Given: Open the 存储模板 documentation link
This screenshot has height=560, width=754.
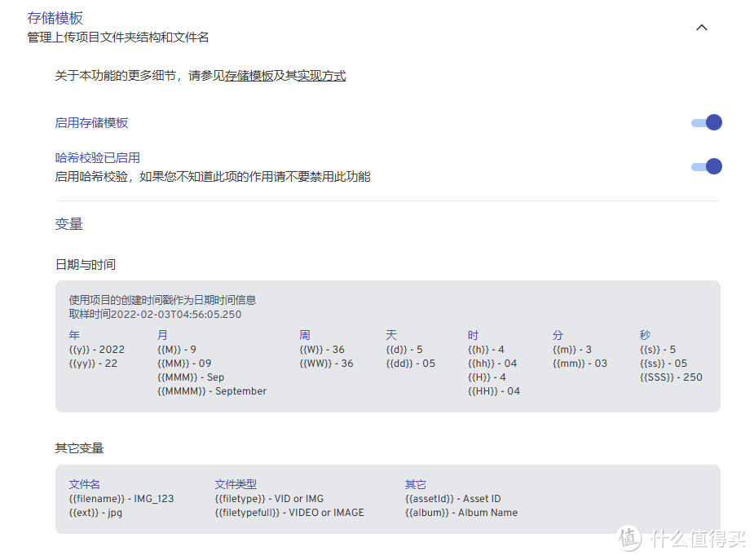Looking at the screenshot, I should point(249,76).
